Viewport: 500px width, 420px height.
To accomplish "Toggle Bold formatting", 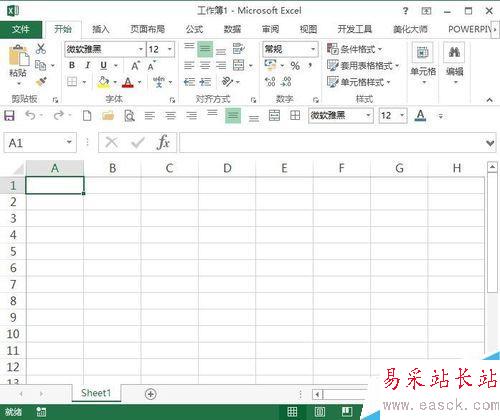I will pyautogui.click(x=72, y=65).
